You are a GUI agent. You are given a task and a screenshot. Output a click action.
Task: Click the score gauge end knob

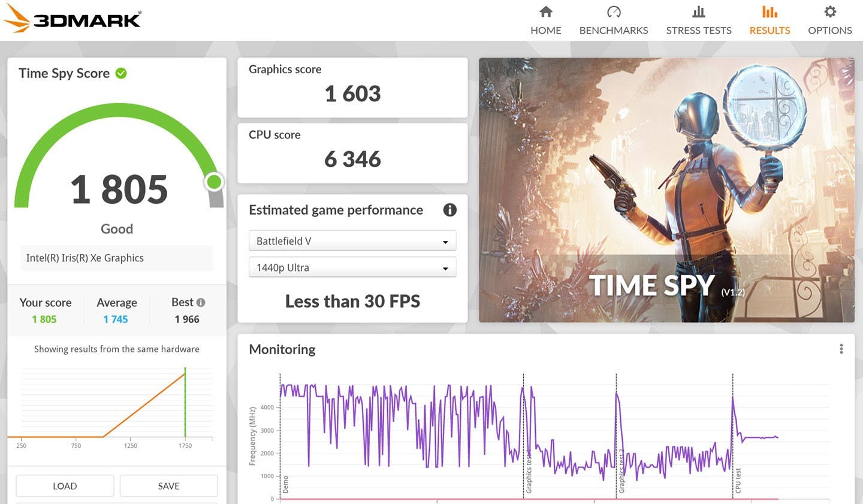214,182
